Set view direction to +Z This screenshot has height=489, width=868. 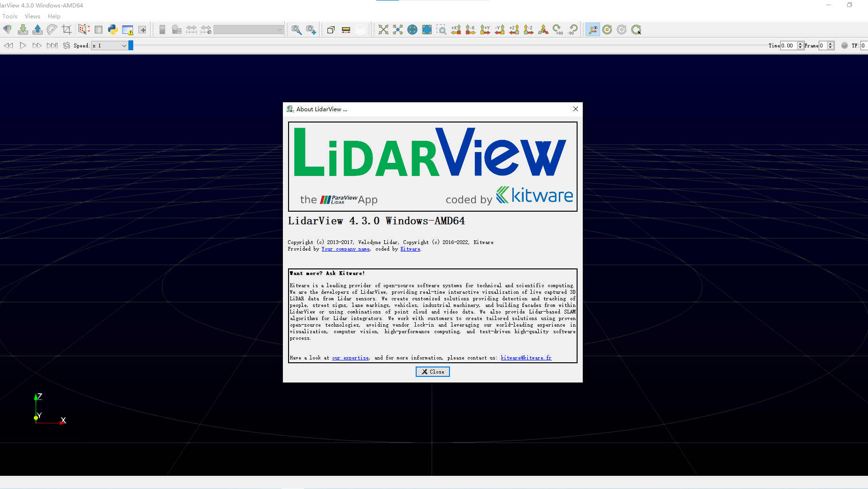click(x=514, y=30)
